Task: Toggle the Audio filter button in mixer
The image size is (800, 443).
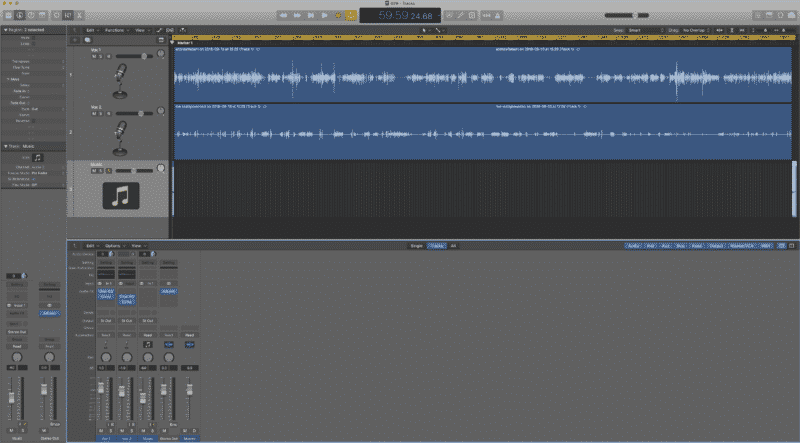Action: click(x=634, y=246)
